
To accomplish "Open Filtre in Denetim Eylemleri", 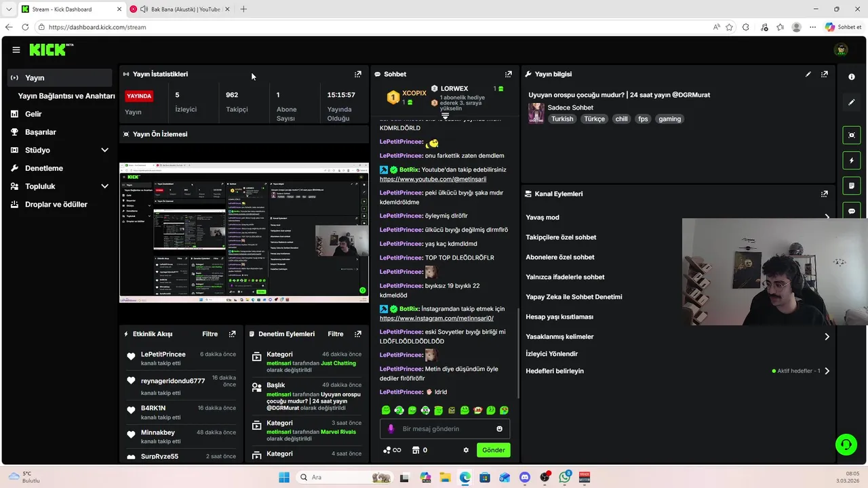I will 336,334.
